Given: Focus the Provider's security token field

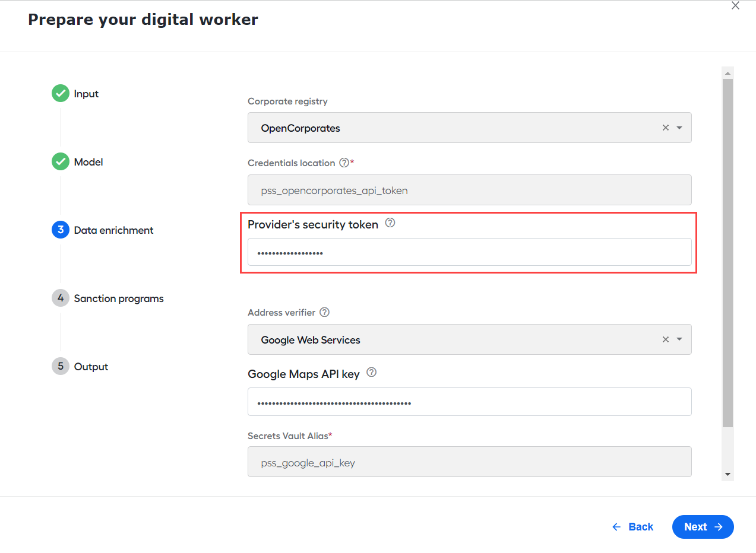Looking at the screenshot, I should pos(469,252).
